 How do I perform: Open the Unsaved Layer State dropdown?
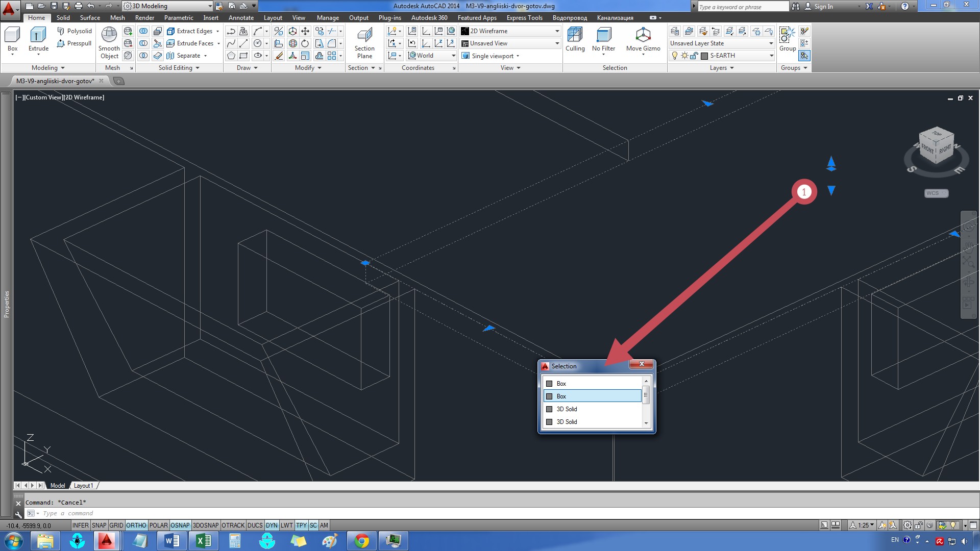[x=722, y=43]
